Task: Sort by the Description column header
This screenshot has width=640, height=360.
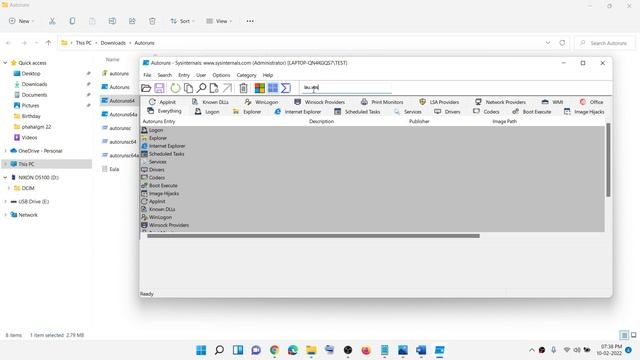Action: [x=321, y=121]
